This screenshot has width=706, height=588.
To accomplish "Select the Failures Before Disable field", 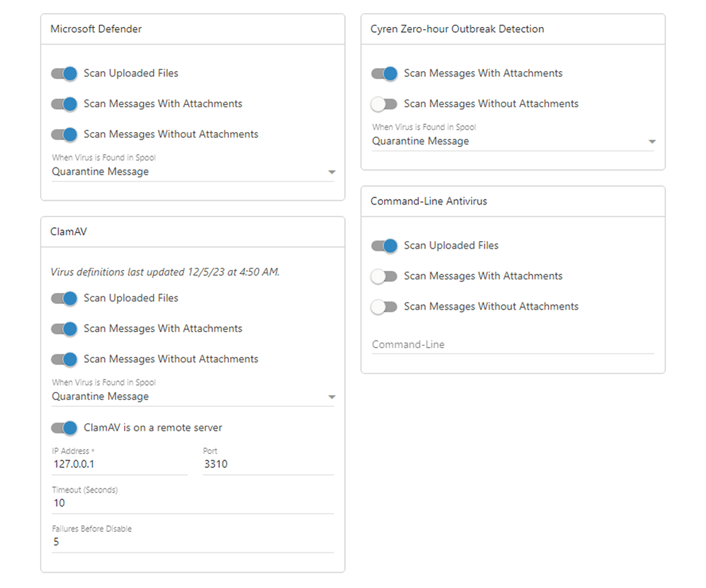I will [x=192, y=542].
